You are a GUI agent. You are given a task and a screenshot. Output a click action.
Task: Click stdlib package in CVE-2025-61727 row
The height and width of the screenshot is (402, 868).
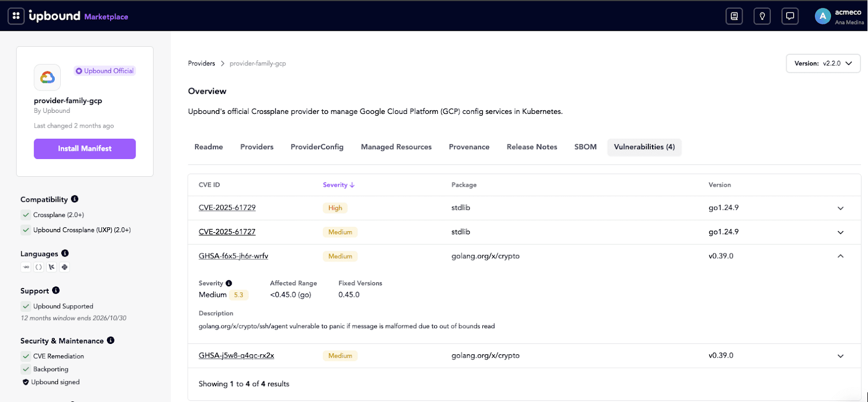point(461,232)
